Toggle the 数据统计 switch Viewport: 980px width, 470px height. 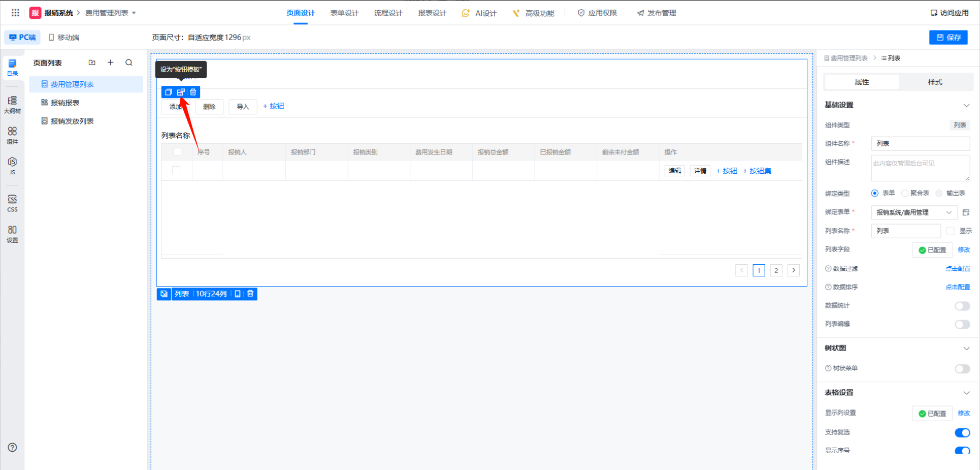pos(962,306)
